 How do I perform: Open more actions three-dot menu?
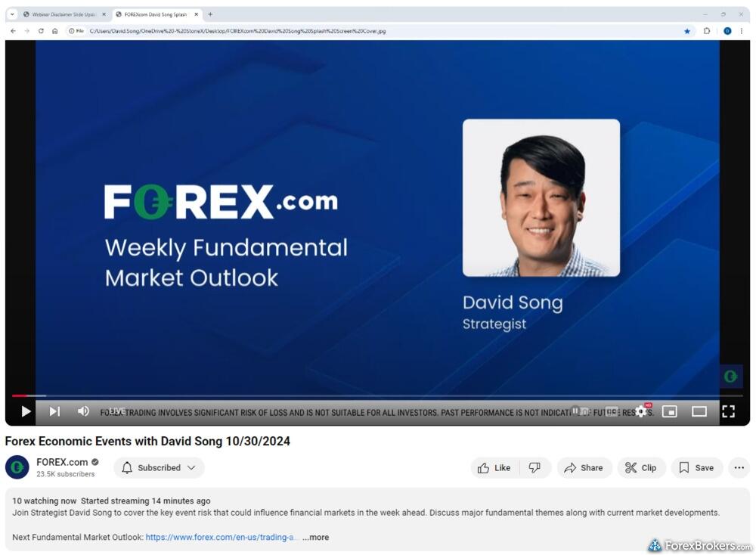739,468
